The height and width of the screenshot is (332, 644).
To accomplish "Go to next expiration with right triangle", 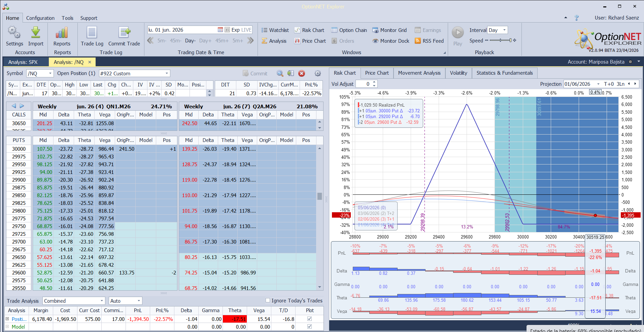I will 22,106.
